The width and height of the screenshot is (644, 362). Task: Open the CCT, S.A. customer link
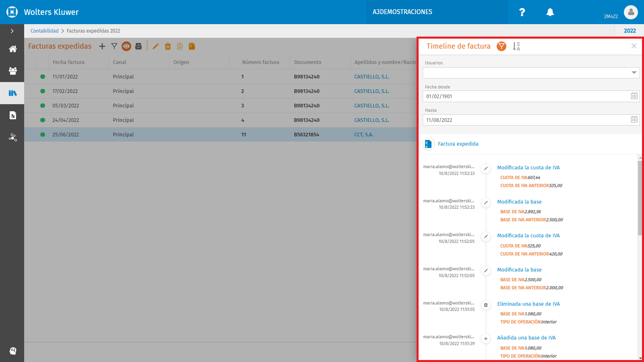click(364, 135)
